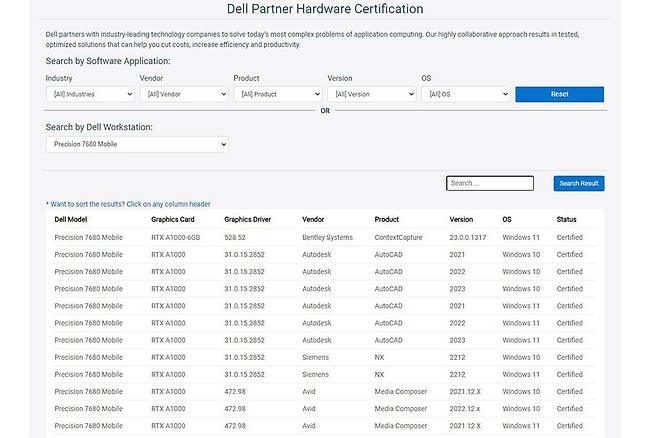Sort by OS column header in table
The height and width of the screenshot is (438, 658).
point(507,219)
